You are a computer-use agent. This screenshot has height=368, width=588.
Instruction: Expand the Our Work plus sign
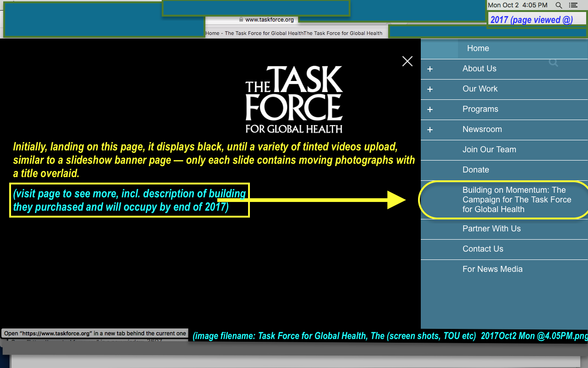(430, 89)
